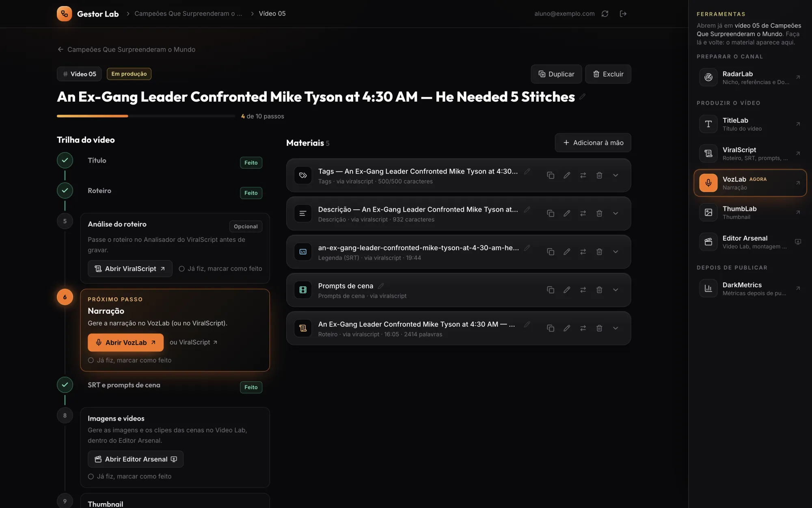Click the Excluir button

[608, 74]
